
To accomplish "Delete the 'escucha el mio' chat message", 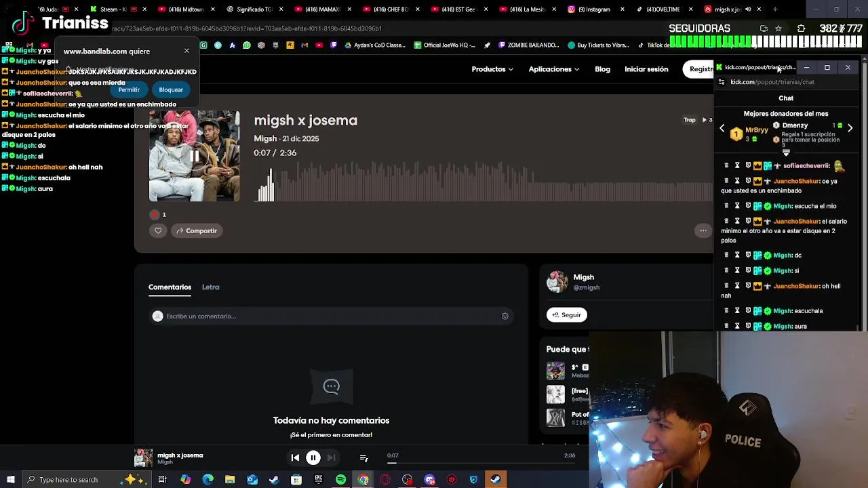I will pyautogui.click(x=726, y=206).
